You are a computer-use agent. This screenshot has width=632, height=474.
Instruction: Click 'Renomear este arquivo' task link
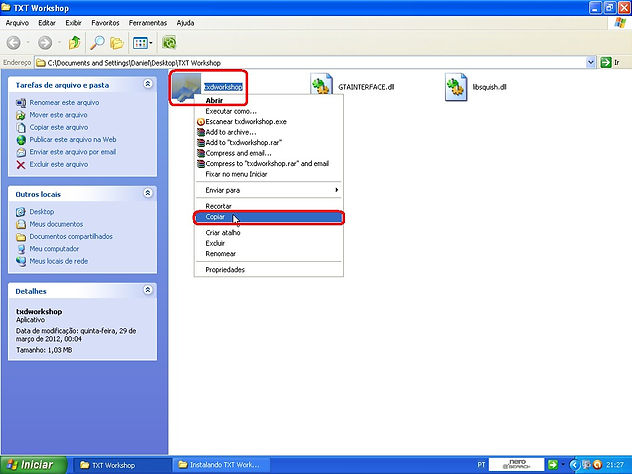point(64,103)
